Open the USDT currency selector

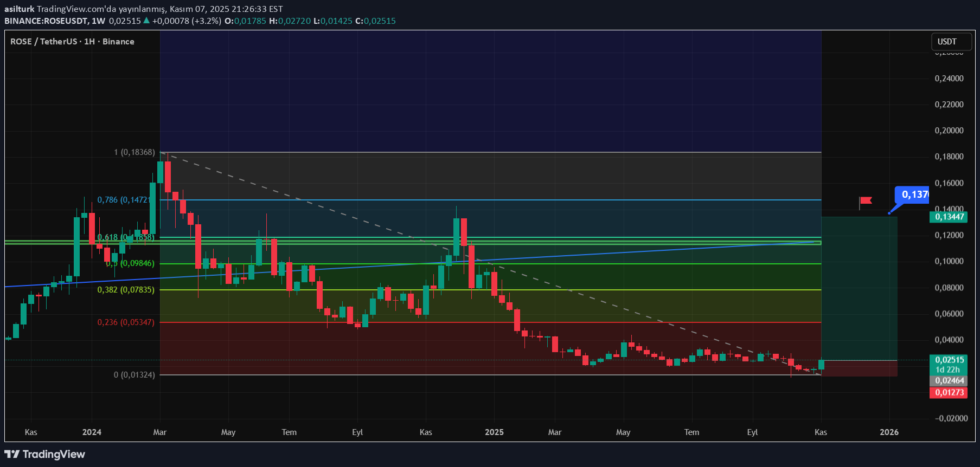click(x=951, y=42)
